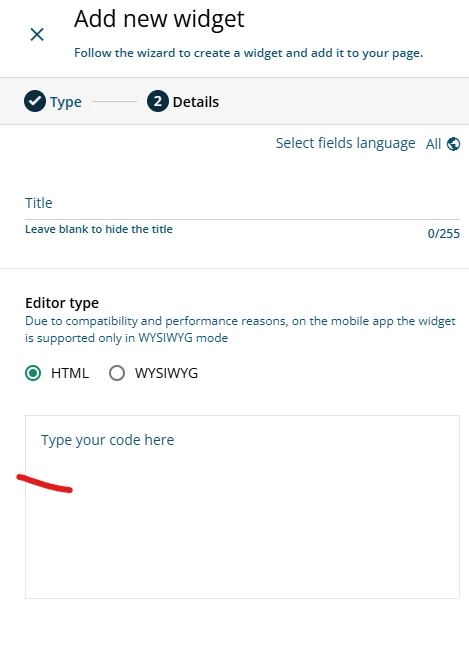Close the Add new widget panel
This screenshot has height=646, width=469.
pyautogui.click(x=37, y=35)
